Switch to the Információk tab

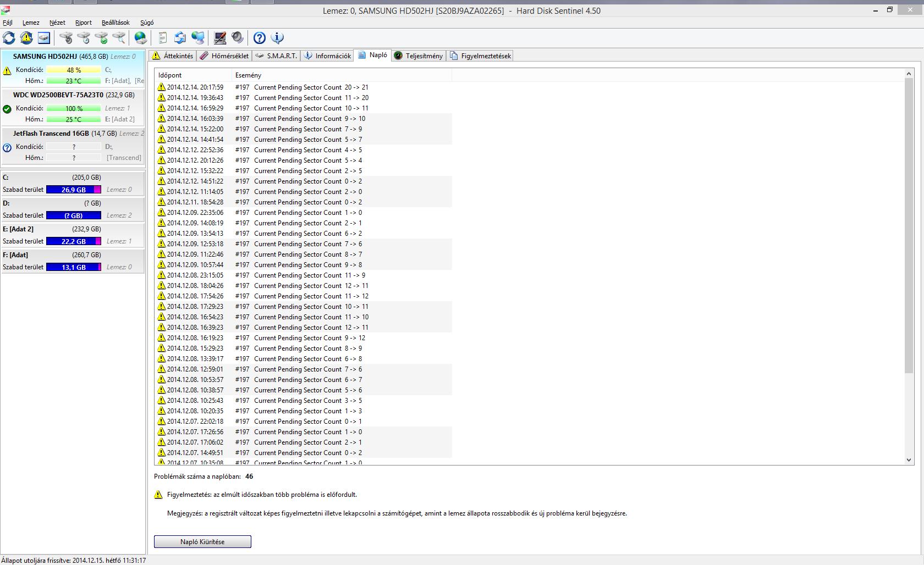tap(328, 56)
